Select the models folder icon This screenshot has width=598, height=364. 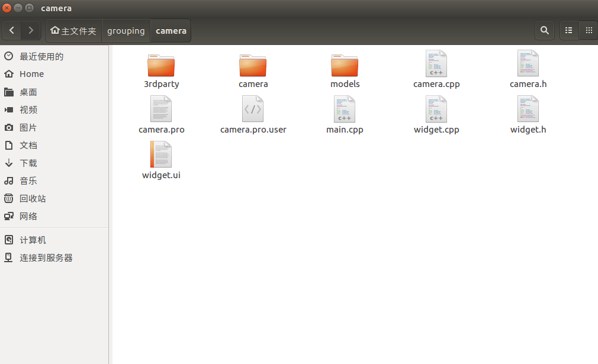tap(345, 66)
